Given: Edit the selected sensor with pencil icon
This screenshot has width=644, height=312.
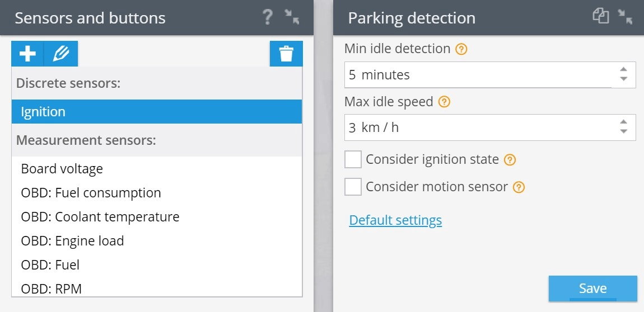Looking at the screenshot, I should (61, 54).
